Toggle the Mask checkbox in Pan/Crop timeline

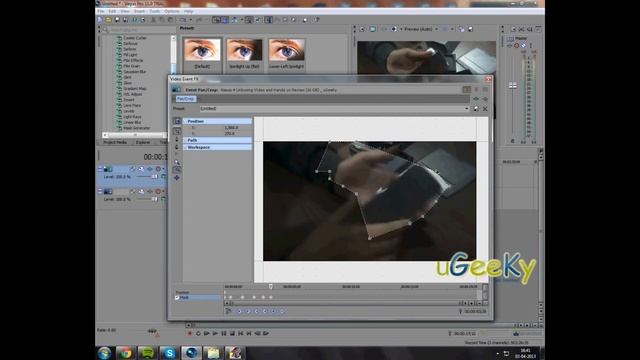tap(177, 298)
